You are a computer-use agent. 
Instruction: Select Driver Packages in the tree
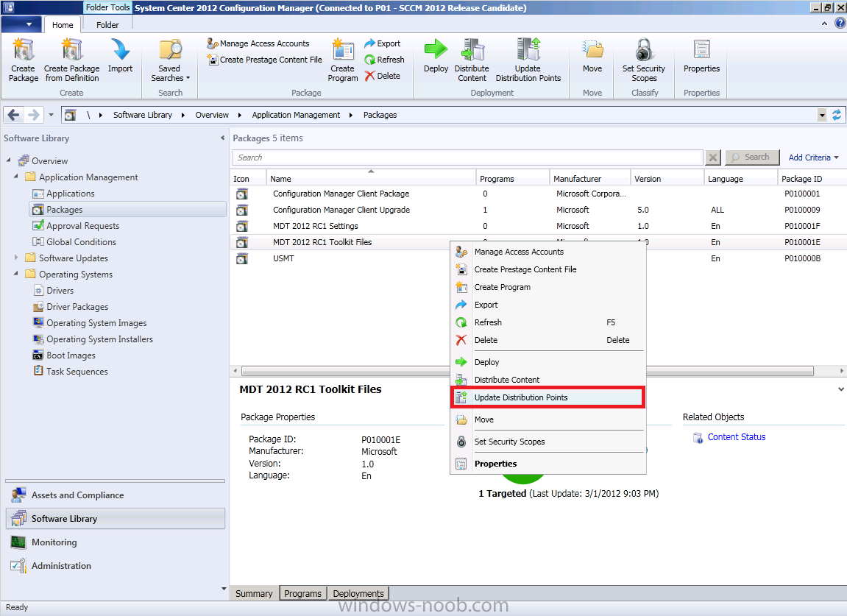pos(77,307)
